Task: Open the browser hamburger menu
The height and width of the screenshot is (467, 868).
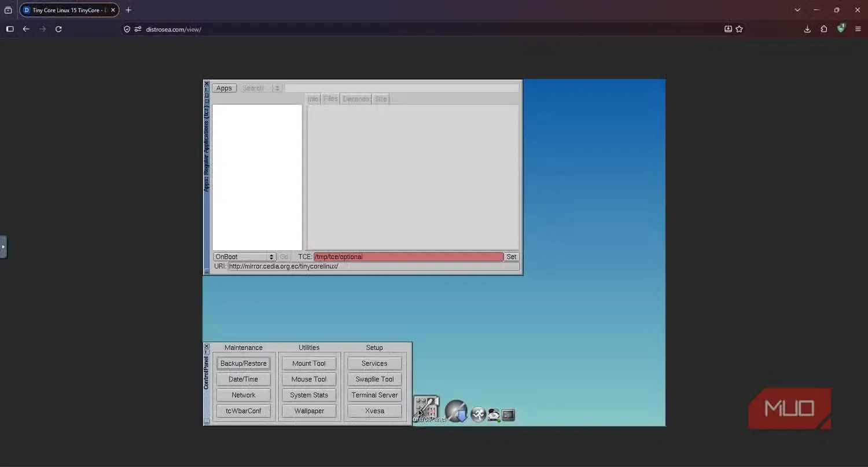Action: [858, 29]
